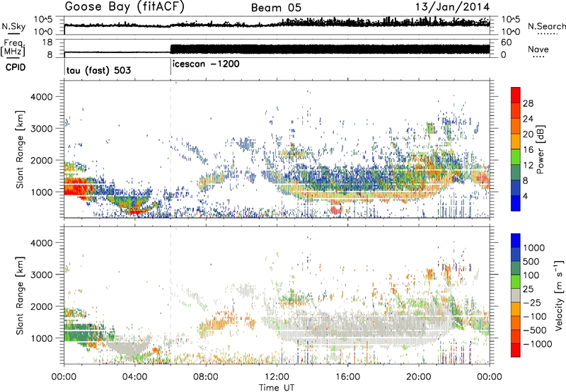Pick Power colorbar segment between 8 and 12
The height and width of the screenshot is (392, 566).
pyautogui.click(x=516, y=172)
